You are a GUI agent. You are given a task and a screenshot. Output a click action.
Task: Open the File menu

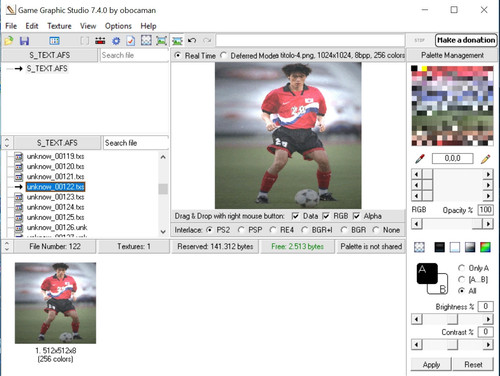(x=11, y=26)
